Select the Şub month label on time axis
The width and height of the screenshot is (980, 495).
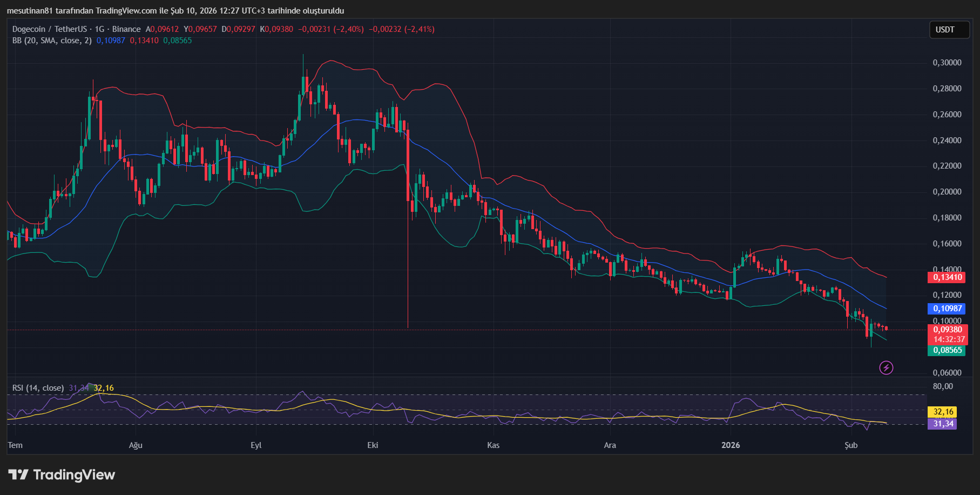click(x=851, y=445)
